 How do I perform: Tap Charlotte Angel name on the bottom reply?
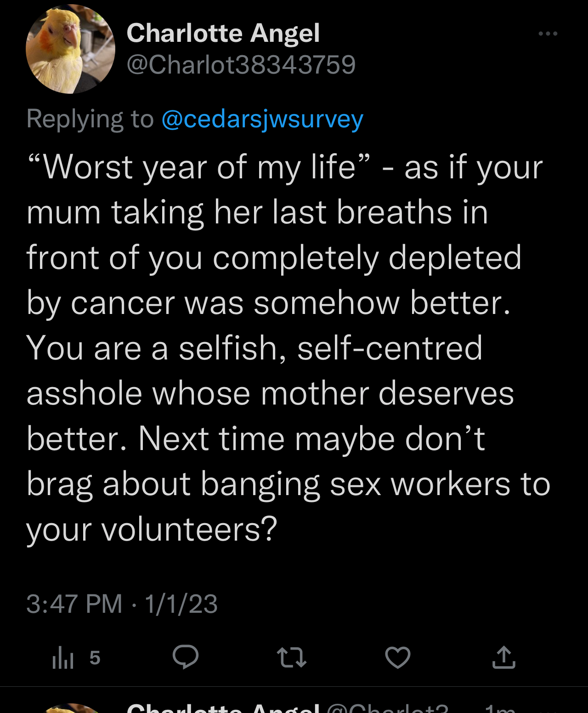(223, 708)
